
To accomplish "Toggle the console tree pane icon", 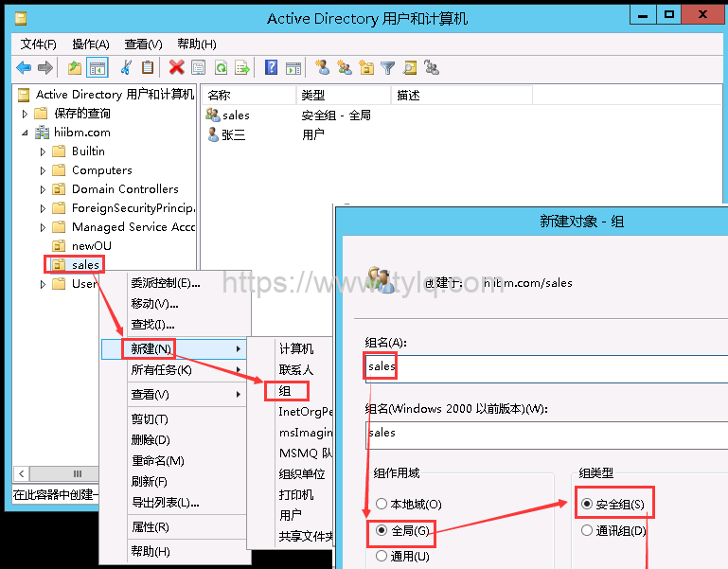I will point(98,68).
